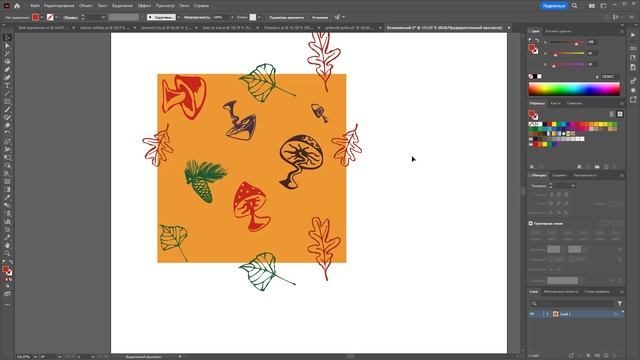The height and width of the screenshot is (360, 640).
Task: Select the Hand tool
Action: [x=7, y=245]
